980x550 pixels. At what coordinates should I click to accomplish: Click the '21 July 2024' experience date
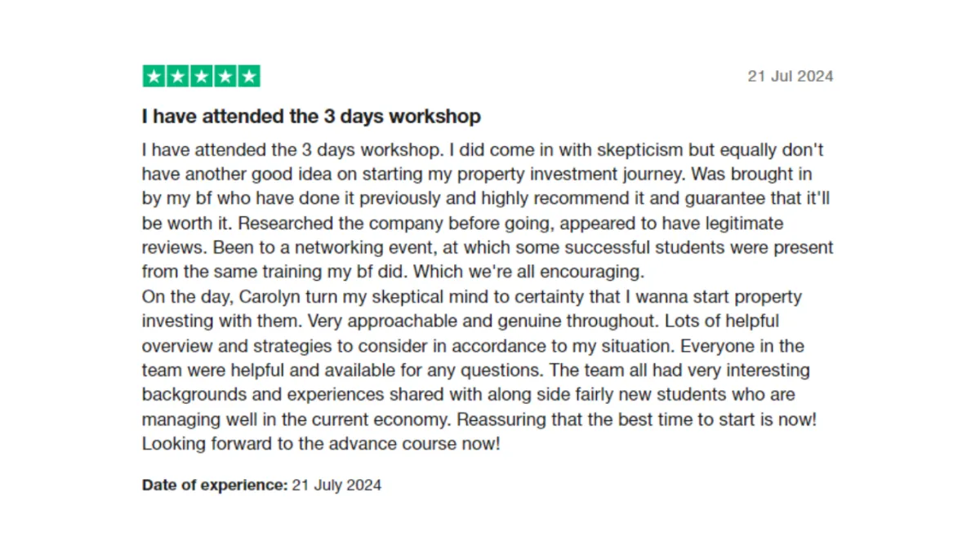336,485
